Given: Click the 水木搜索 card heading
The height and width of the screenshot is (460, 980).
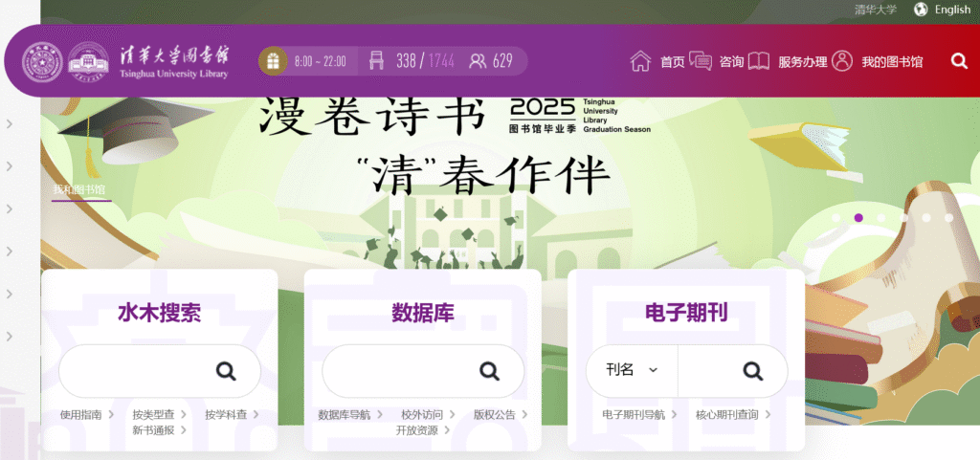Looking at the screenshot, I should coord(160,314).
